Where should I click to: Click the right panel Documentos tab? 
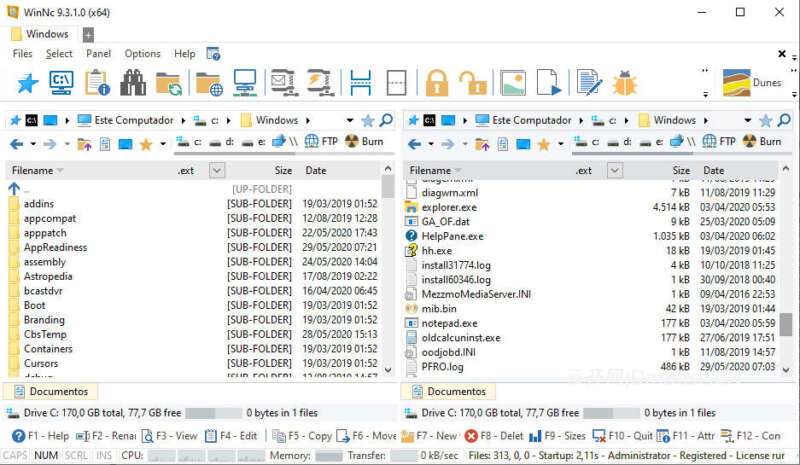pos(448,391)
